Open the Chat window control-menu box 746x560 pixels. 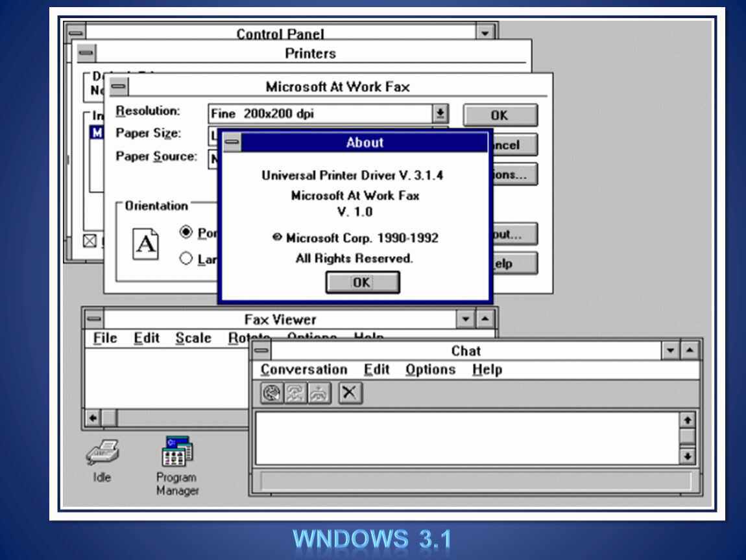click(x=261, y=351)
